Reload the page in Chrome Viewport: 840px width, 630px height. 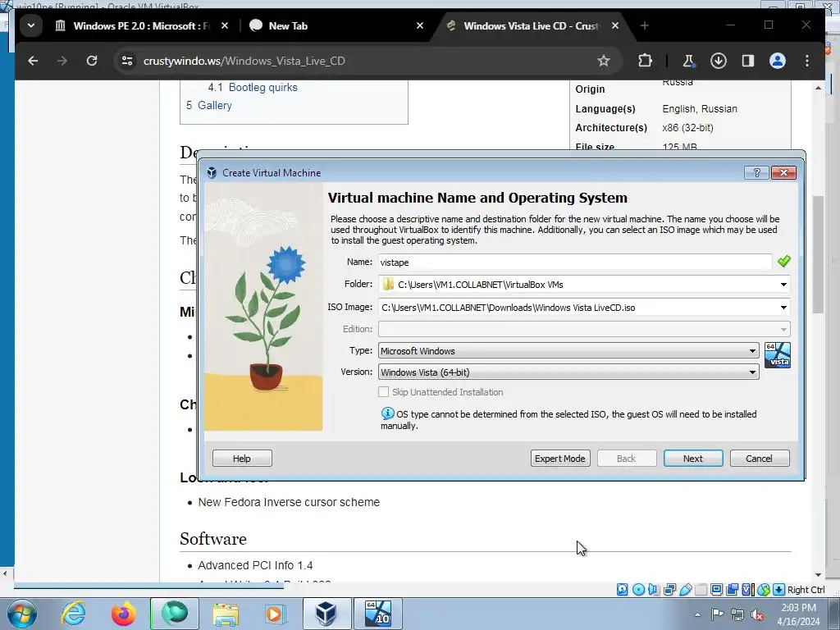coord(92,61)
